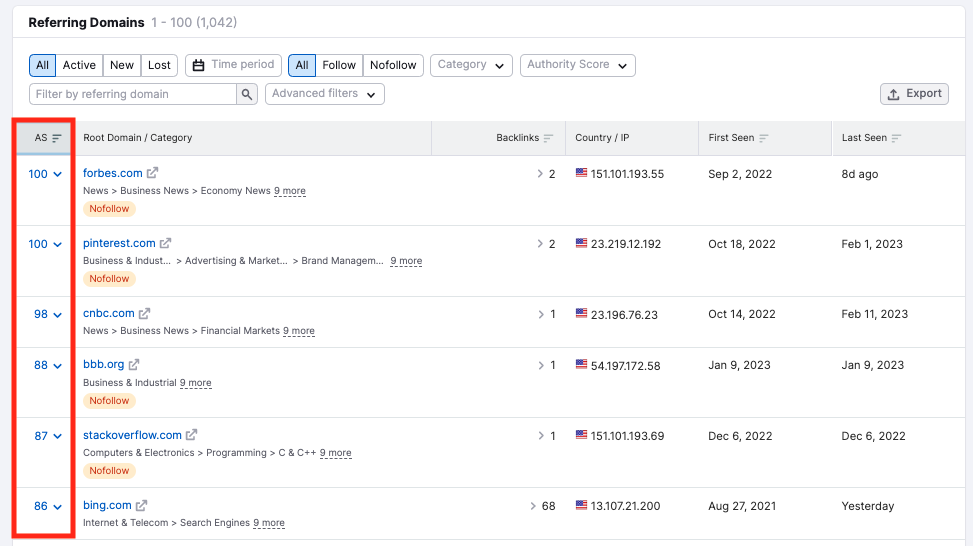Screen dimensions: 973x546
Task: Open the Time period picker
Action: click(233, 65)
